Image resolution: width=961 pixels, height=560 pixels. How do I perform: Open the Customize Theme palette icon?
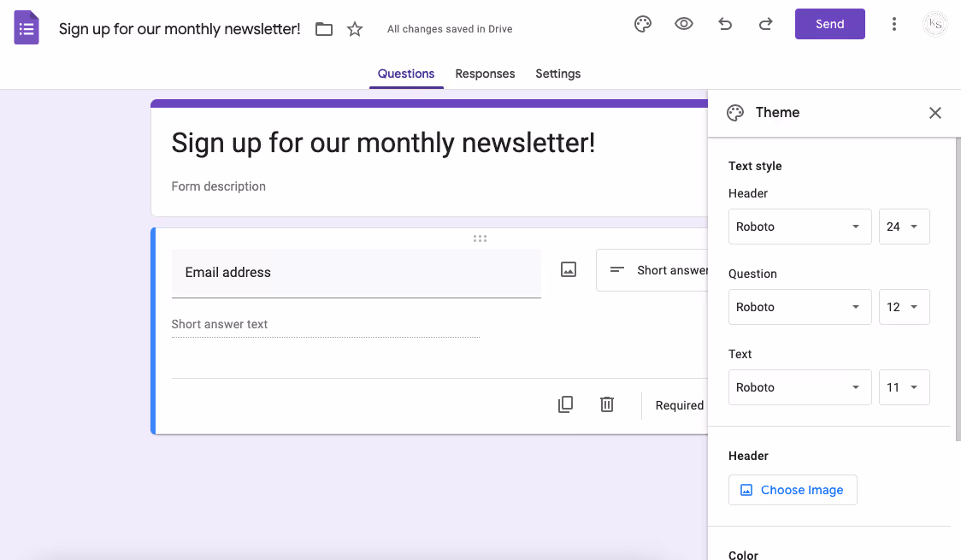point(642,24)
